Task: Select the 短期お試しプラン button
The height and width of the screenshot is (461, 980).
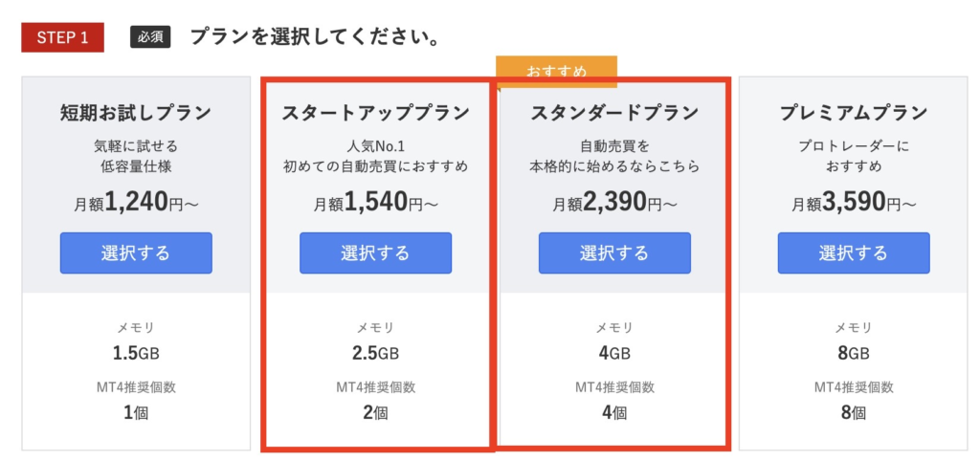Action: [136, 253]
